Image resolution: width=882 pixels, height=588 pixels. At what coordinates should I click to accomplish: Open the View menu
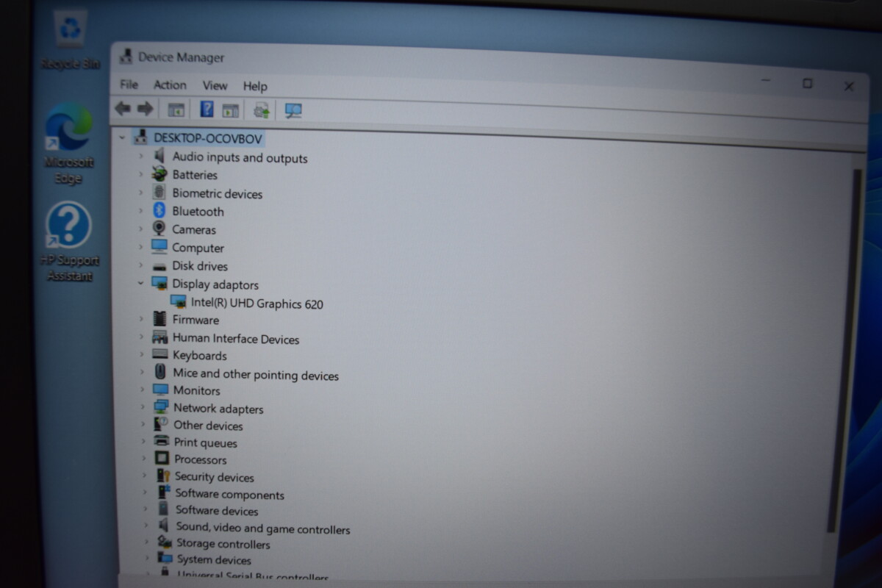[215, 86]
